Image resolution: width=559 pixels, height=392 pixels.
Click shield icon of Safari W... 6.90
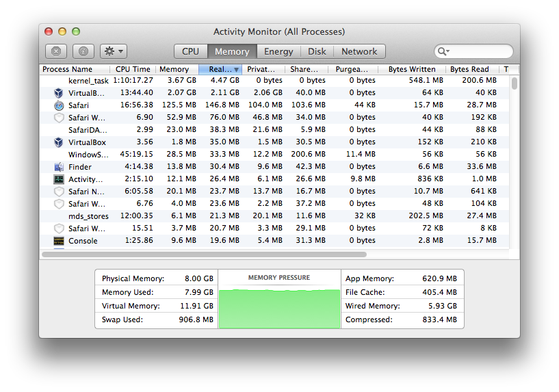pos(59,118)
